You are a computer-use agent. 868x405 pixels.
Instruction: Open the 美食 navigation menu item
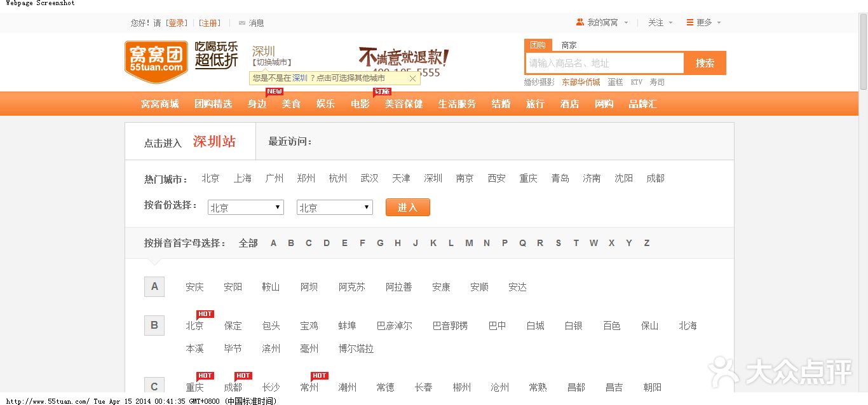(291, 104)
